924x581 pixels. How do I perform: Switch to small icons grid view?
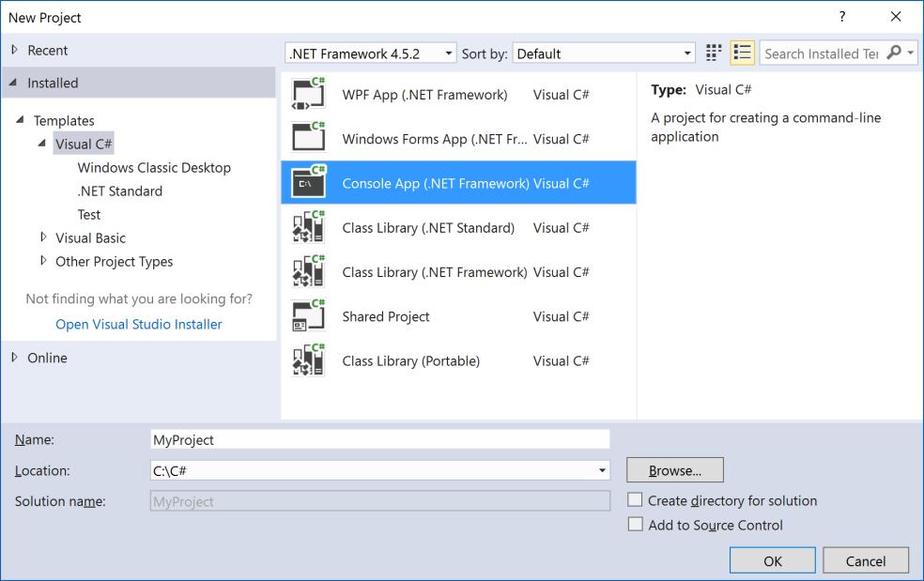714,54
